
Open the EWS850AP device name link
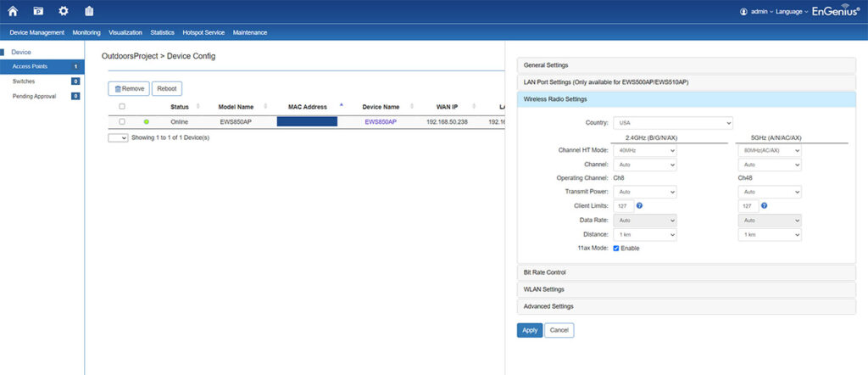[x=381, y=122]
